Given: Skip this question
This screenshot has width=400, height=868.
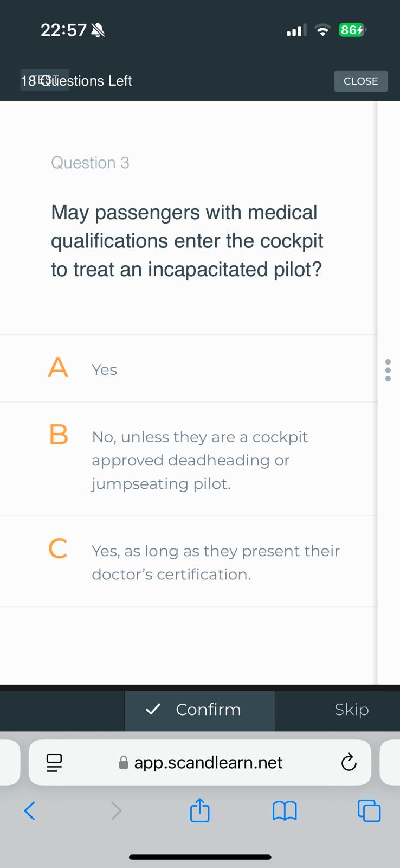Looking at the screenshot, I should tap(351, 710).
